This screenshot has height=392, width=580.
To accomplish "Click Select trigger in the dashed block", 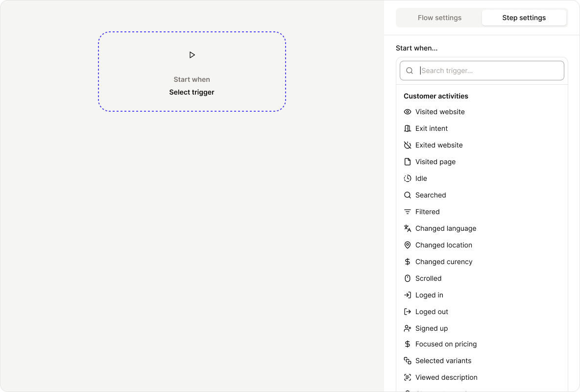I will (x=192, y=92).
